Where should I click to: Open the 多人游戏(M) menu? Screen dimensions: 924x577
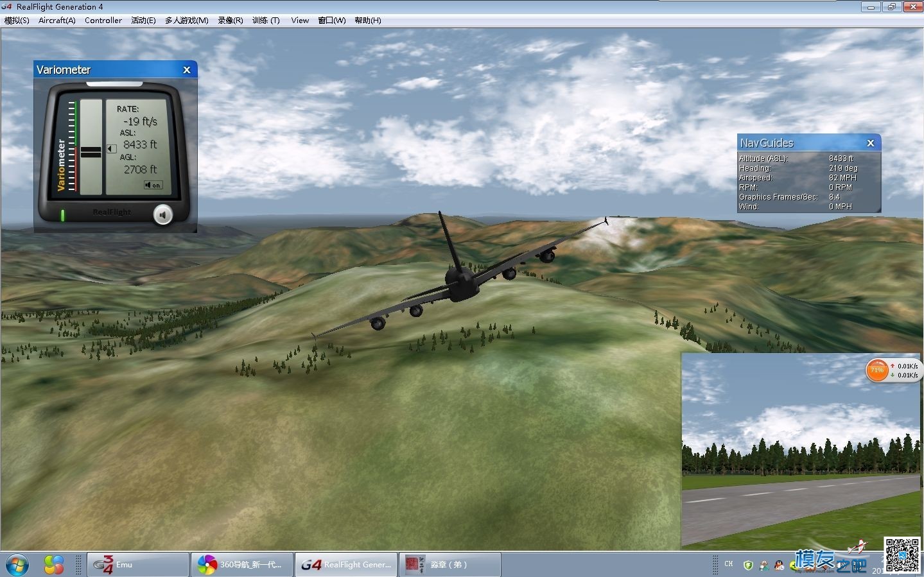[186, 21]
